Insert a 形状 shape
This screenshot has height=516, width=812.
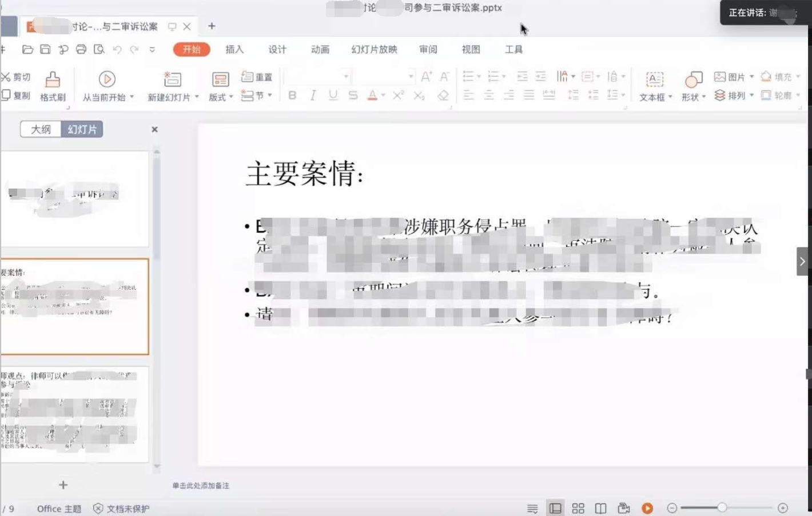694,87
